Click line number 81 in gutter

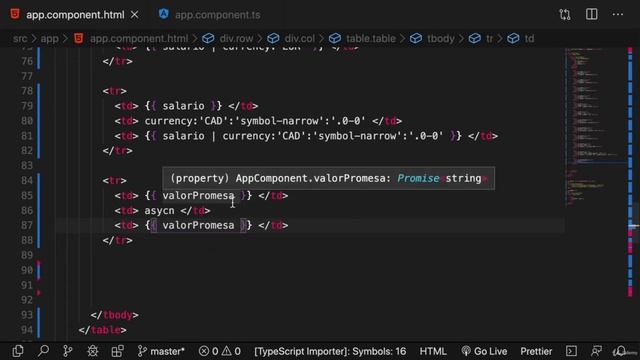coord(27,136)
